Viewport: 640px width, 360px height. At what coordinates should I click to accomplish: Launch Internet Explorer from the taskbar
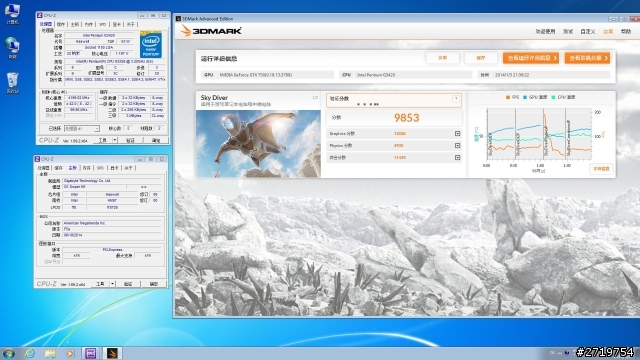(30, 353)
